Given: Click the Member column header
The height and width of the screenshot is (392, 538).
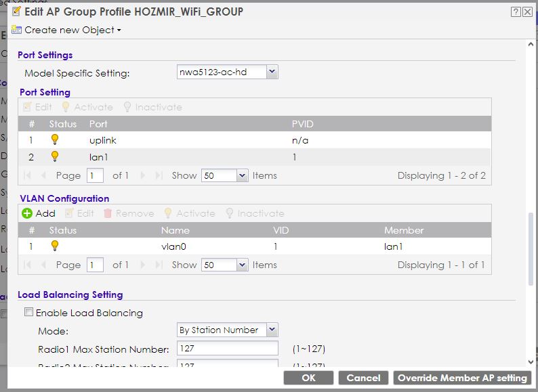Looking at the screenshot, I should [404, 230].
